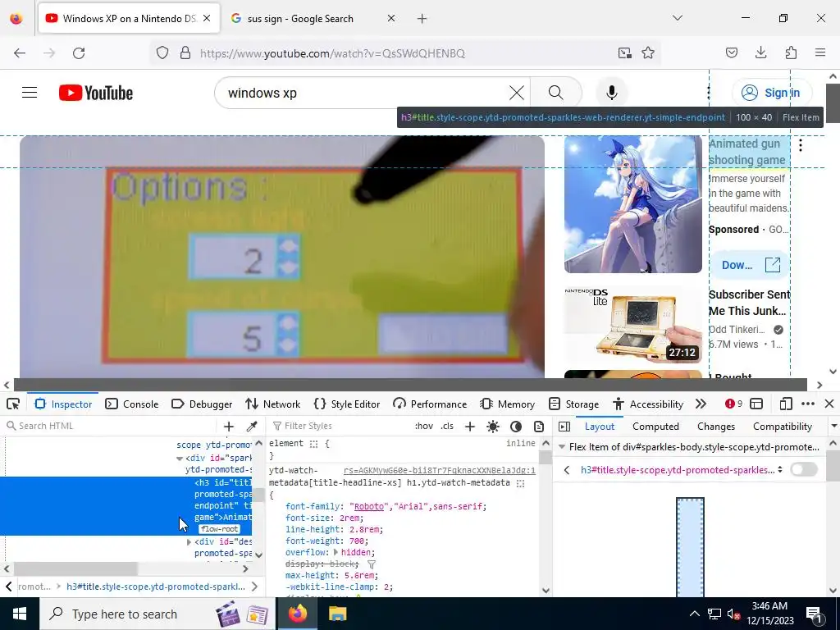
Task: Click the Sign in button
Action: [772, 93]
